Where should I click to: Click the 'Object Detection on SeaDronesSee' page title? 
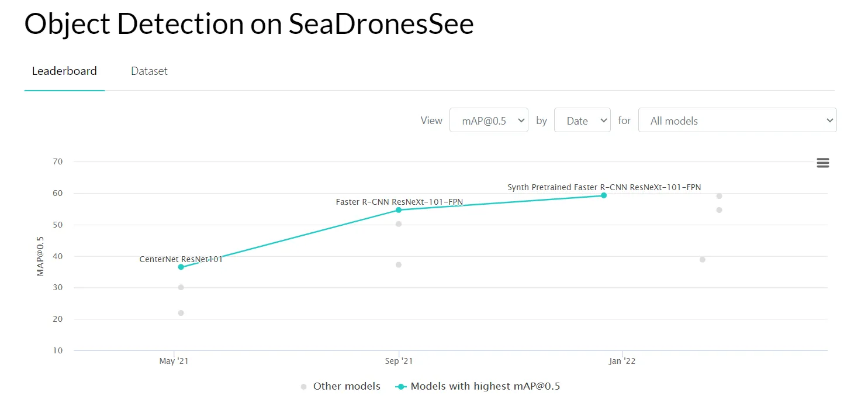(x=249, y=25)
